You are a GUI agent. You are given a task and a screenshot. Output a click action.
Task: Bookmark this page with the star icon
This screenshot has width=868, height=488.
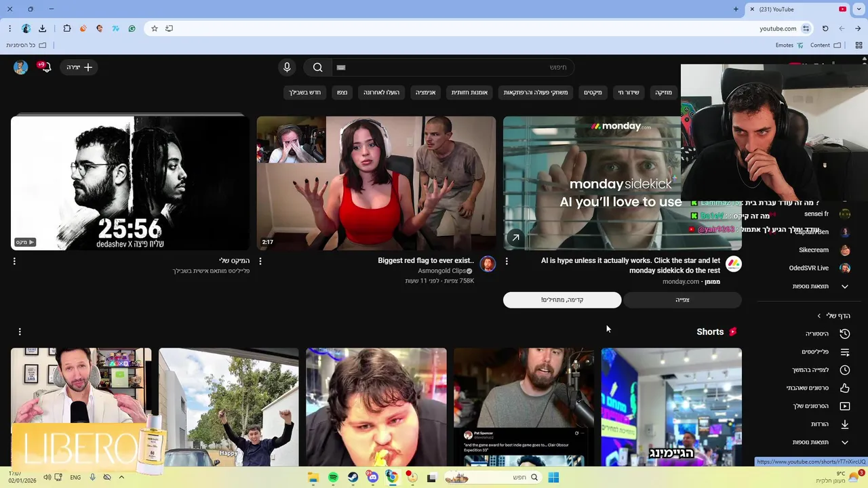[x=155, y=28]
